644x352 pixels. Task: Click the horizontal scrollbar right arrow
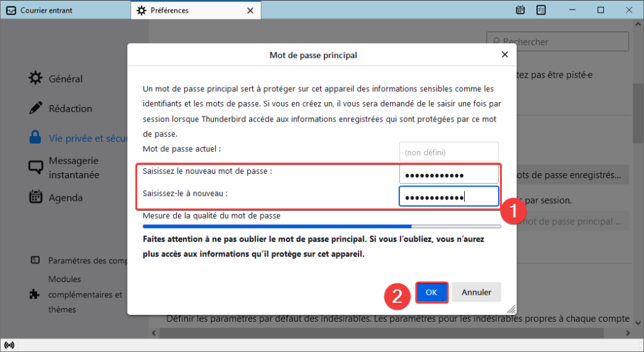click(628, 333)
